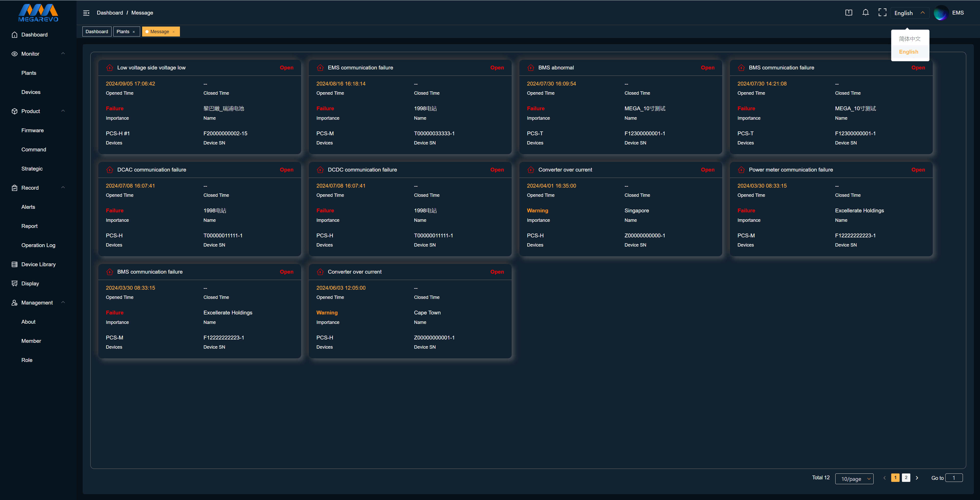980x500 pixels.
Task: Click alarm icon on Cape Town Converter over current card
Action: tap(320, 272)
